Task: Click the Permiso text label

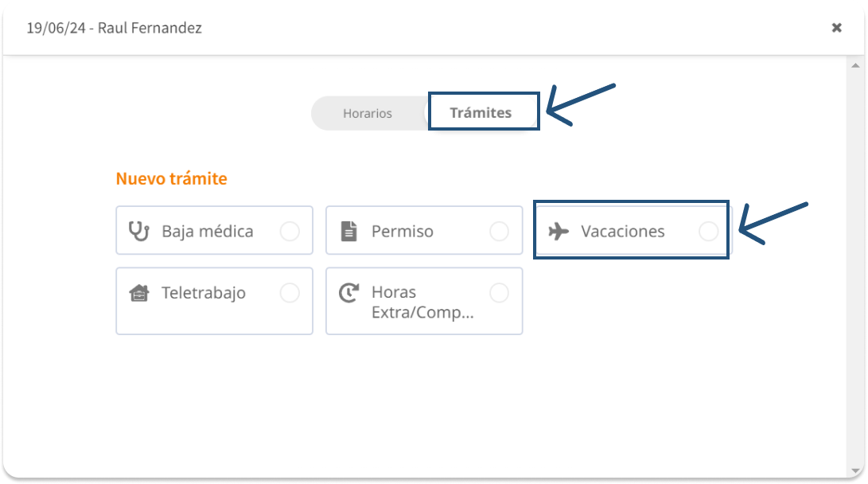Action: (403, 232)
